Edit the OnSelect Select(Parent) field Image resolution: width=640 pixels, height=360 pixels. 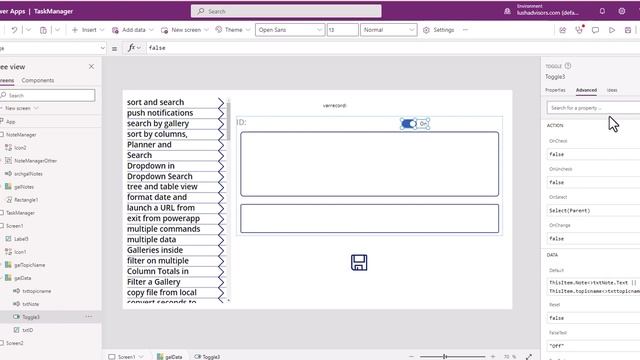click(x=593, y=211)
